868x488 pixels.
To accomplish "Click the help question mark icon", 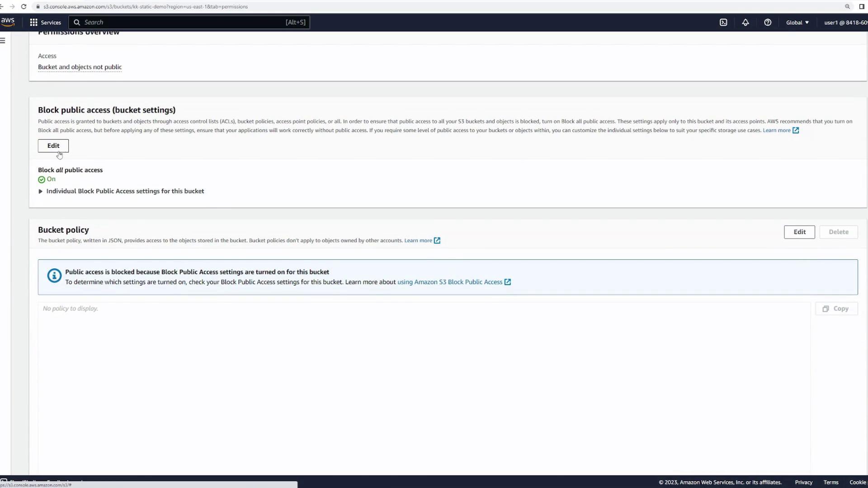I will point(768,23).
